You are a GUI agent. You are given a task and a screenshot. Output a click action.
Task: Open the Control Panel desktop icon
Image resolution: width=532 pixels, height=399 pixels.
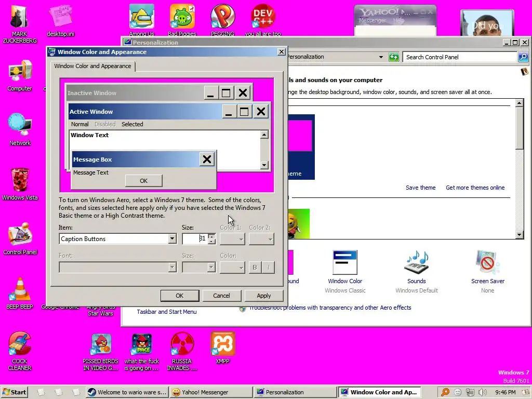[20, 238]
